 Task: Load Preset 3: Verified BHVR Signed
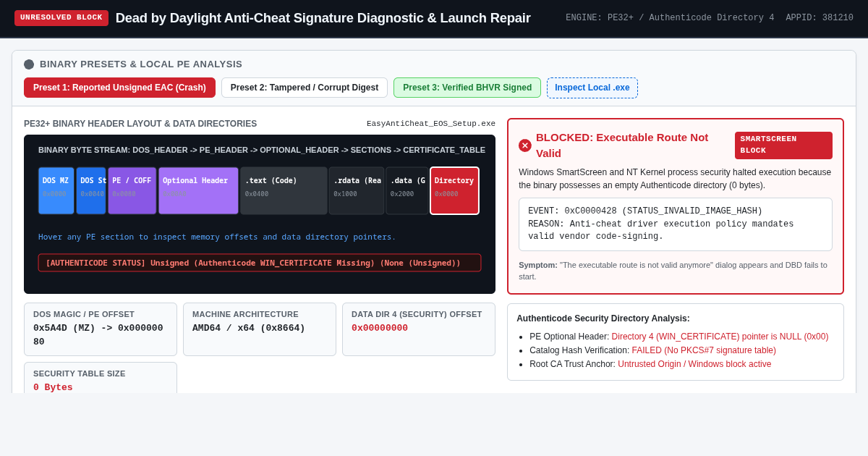467,88
